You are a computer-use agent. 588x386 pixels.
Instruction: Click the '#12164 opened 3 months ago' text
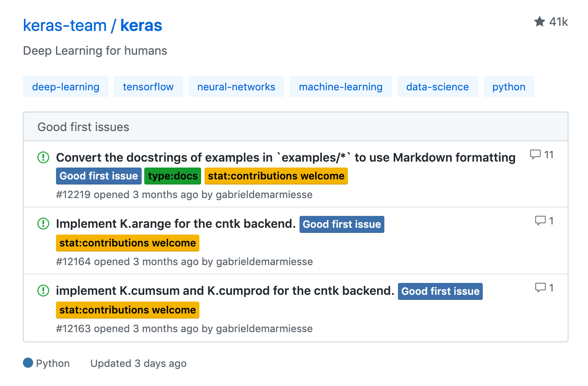(127, 262)
